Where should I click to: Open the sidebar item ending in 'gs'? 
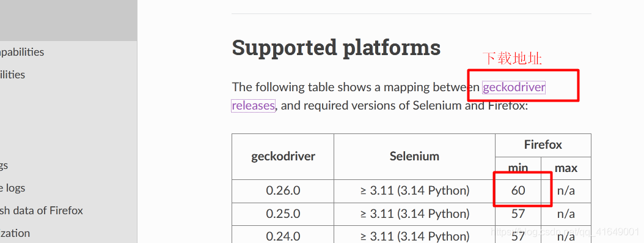[4, 166]
